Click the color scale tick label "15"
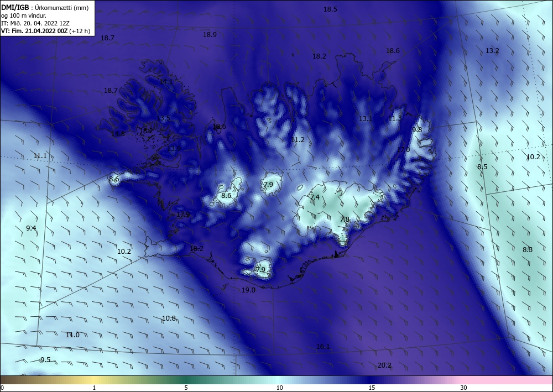Viewport: 553px width, 392px height. click(372, 388)
